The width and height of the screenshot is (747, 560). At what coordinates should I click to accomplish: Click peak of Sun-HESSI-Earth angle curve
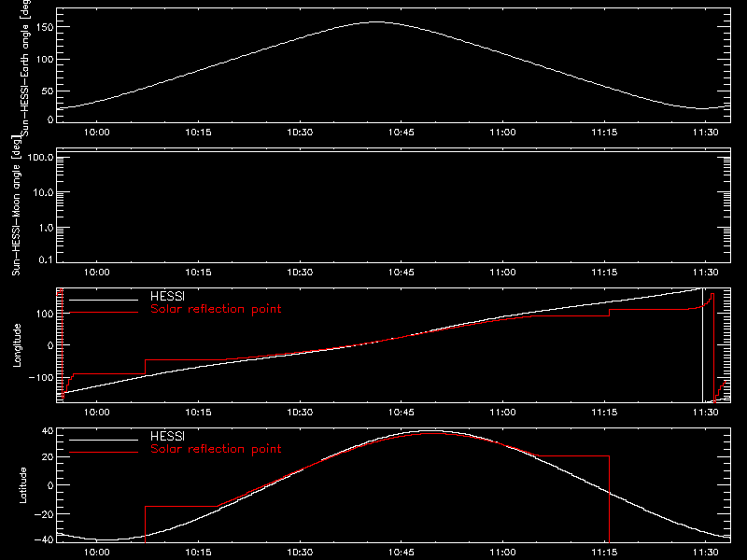coord(376,21)
